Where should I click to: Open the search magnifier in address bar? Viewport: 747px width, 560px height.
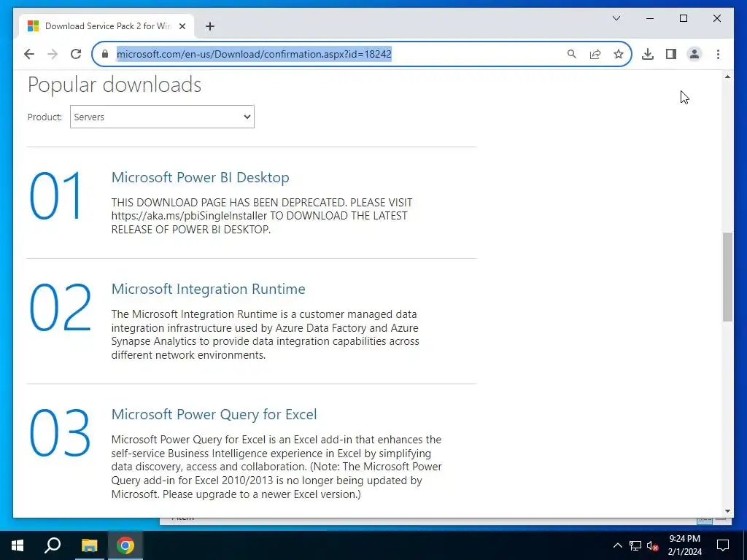[x=572, y=54]
